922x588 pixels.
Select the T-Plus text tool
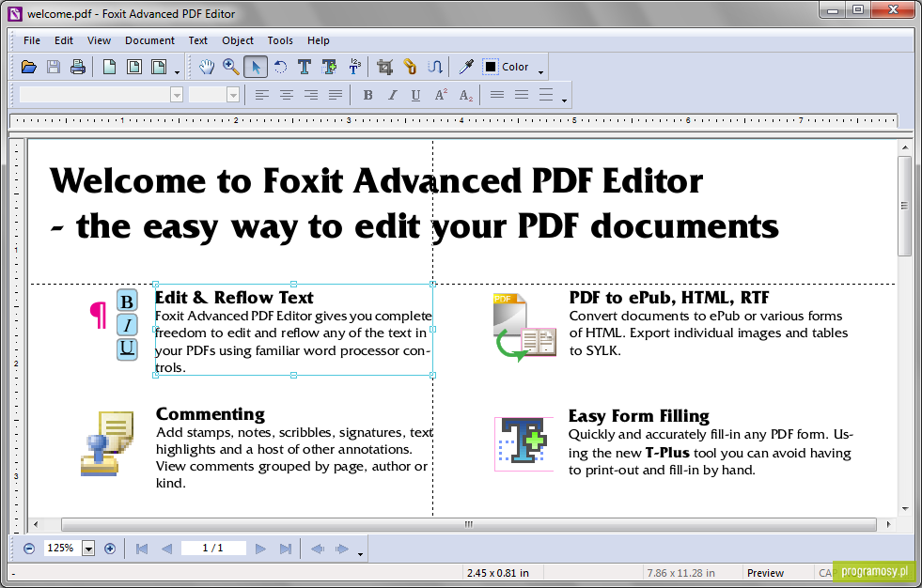[329, 67]
